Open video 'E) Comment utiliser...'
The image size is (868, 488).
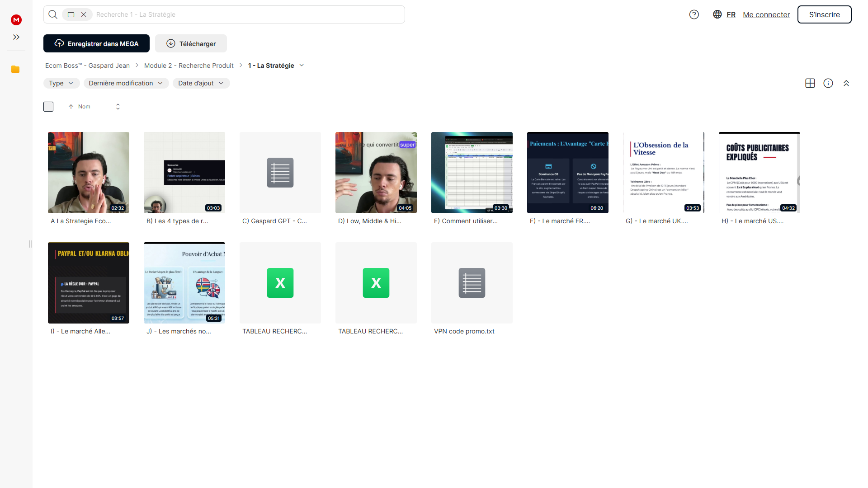tap(472, 173)
